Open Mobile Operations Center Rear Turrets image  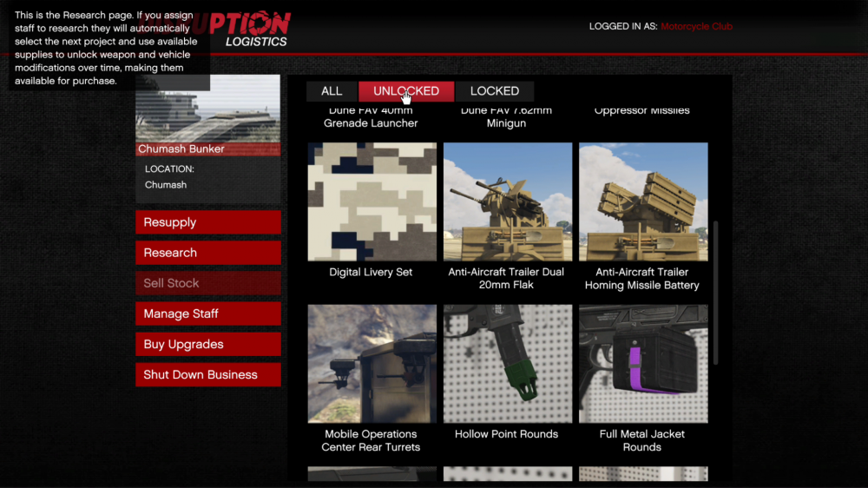[372, 363]
